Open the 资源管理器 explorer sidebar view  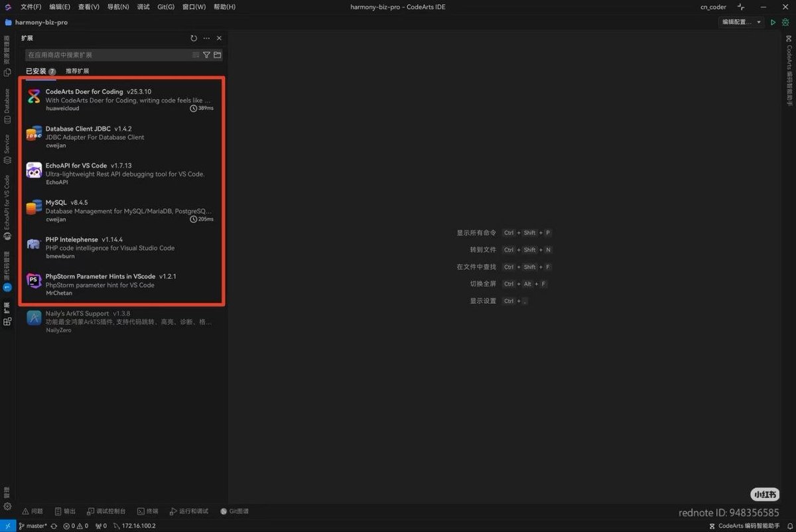[7, 56]
